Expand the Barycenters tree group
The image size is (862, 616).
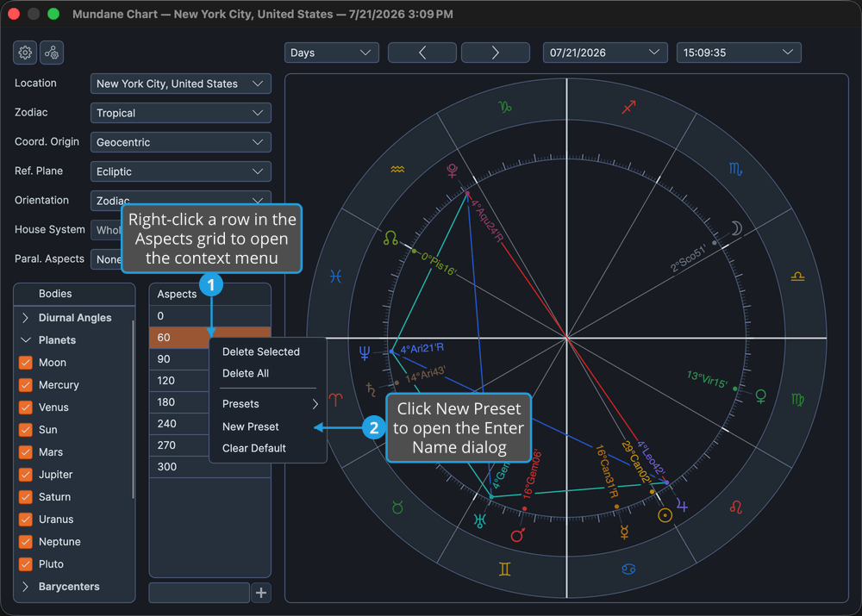point(25,587)
